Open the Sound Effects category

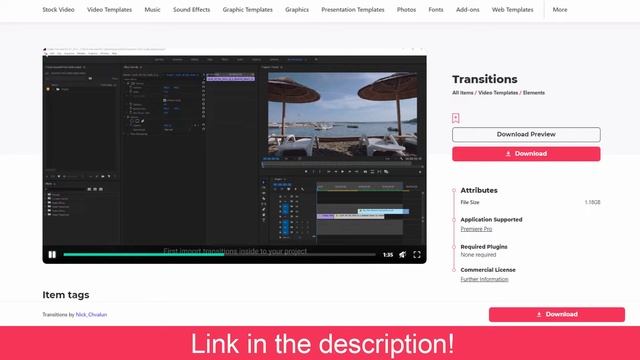(191, 9)
